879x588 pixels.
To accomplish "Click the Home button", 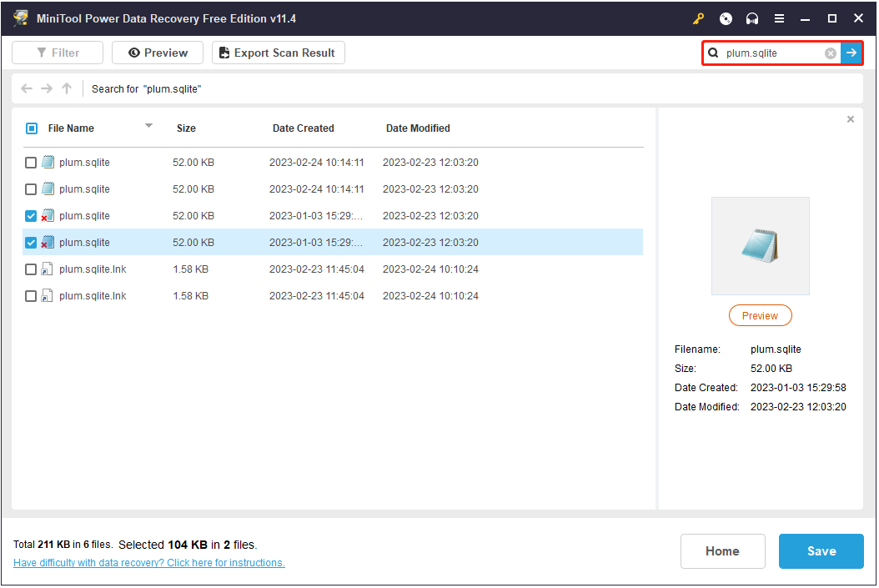I will pos(722,551).
